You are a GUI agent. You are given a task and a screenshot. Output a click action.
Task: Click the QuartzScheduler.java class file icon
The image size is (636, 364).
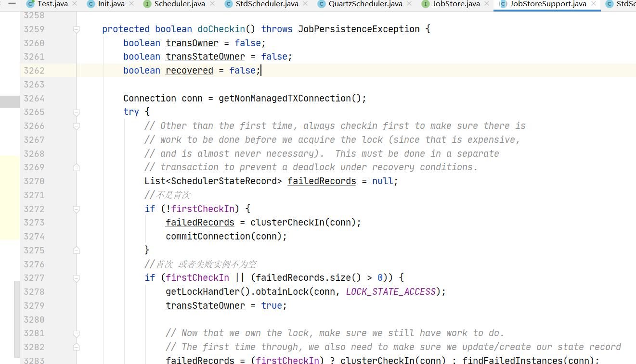pyautogui.click(x=322, y=4)
